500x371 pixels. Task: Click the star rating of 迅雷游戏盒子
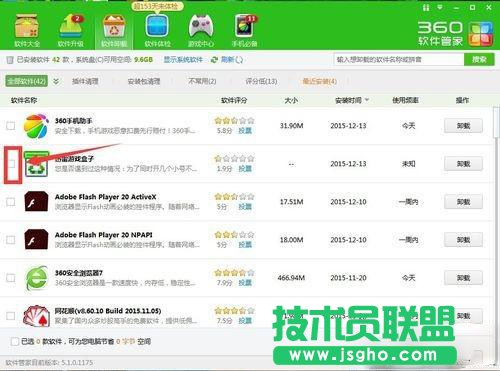click(x=234, y=158)
